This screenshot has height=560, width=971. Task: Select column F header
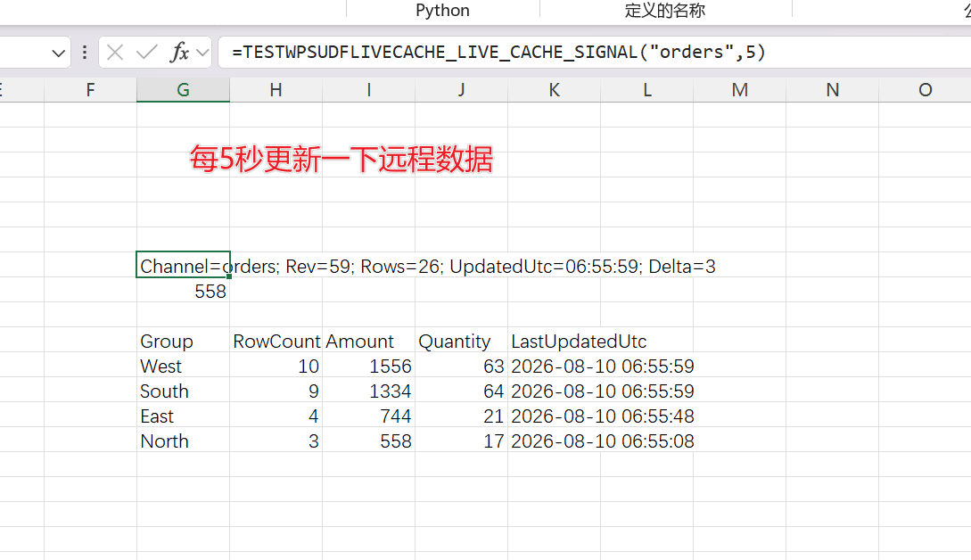pos(90,90)
